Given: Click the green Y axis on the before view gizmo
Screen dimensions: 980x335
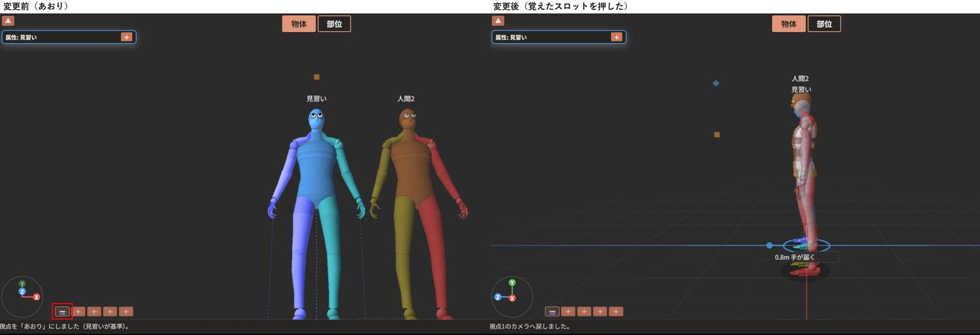Looking at the screenshot, I should 22,284.
